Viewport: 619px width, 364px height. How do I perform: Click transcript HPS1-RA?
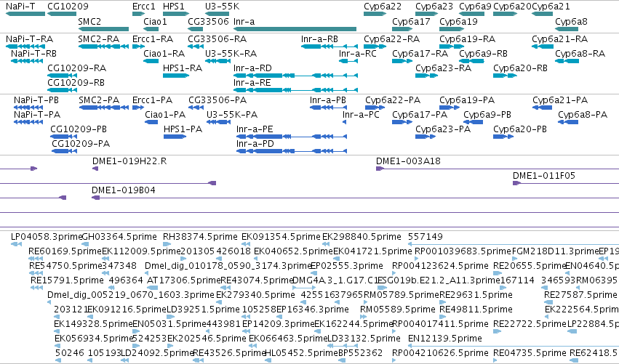(x=176, y=76)
